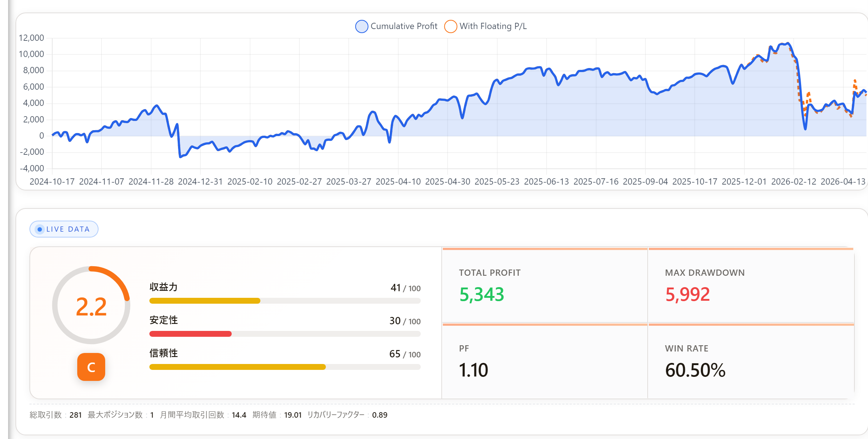
Task: Click the -4,000 y-axis label
Action: click(x=32, y=168)
